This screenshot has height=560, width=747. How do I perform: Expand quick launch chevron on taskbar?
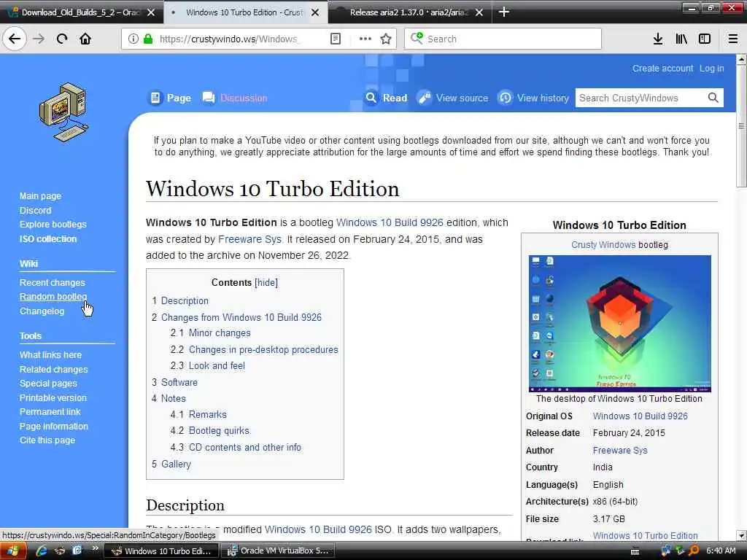(96, 548)
